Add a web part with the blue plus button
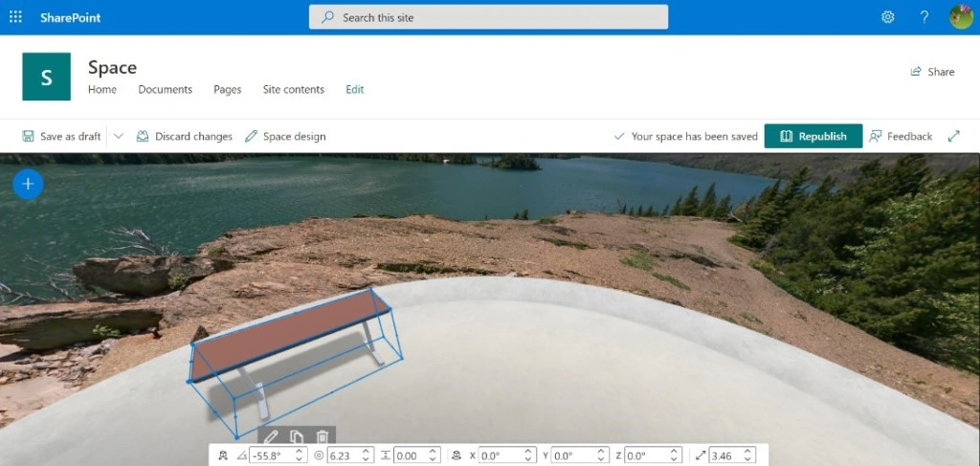This screenshot has width=980, height=466. pos(28,185)
